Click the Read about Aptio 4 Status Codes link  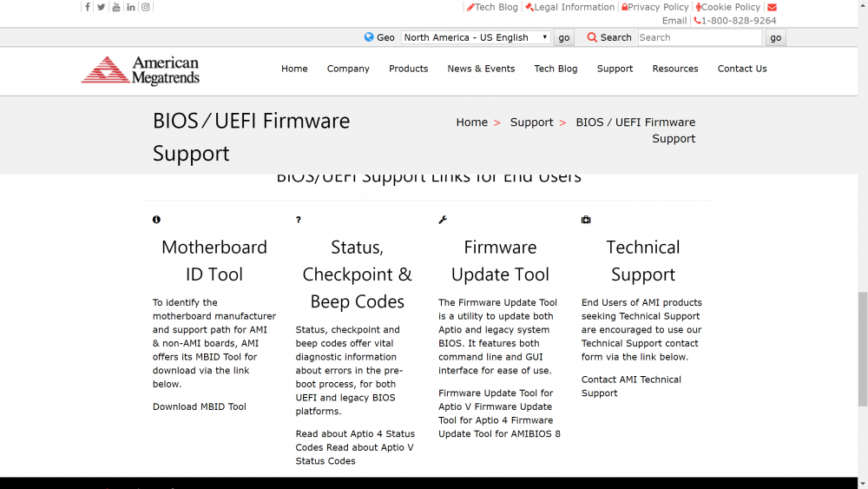pos(355,440)
